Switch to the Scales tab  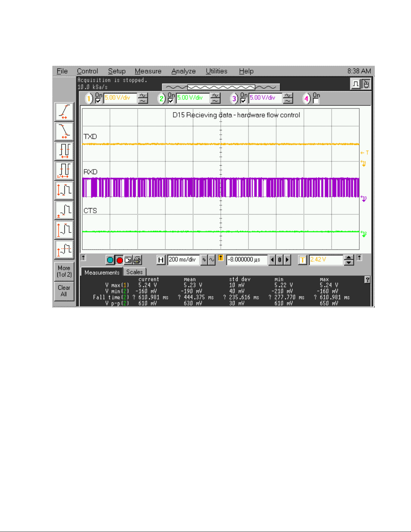tap(134, 272)
